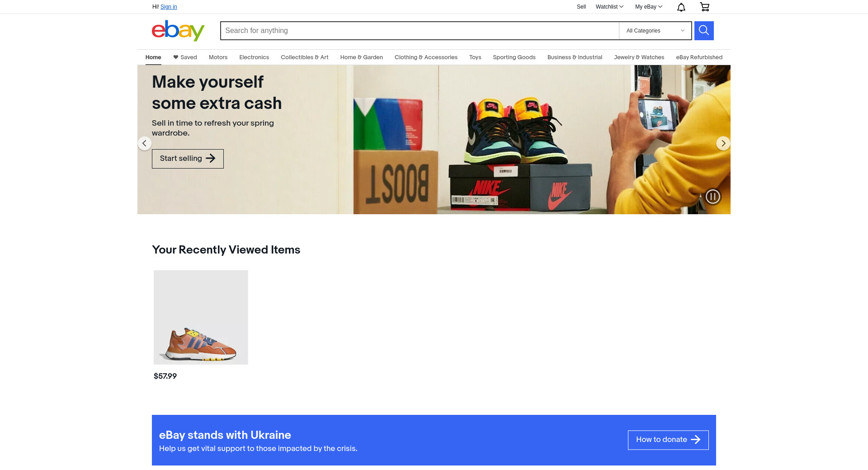Image resolution: width=868 pixels, height=470 pixels.
Task: Open the recently viewed sneaker thumbnail
Action: pos(201,317)
